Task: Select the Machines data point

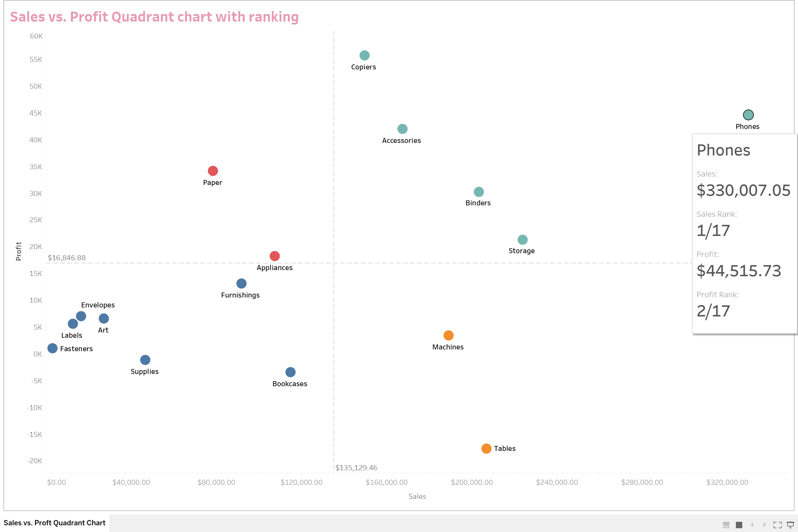Action: (x=448, y=335)
